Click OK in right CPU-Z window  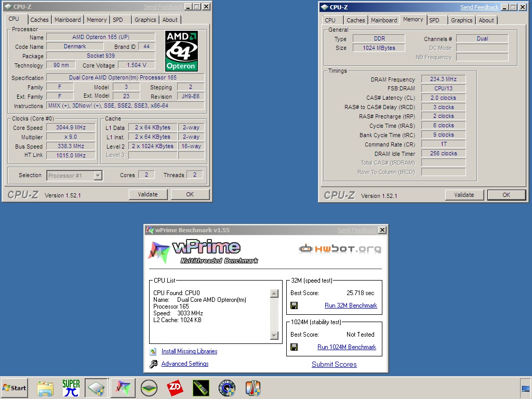506,195
